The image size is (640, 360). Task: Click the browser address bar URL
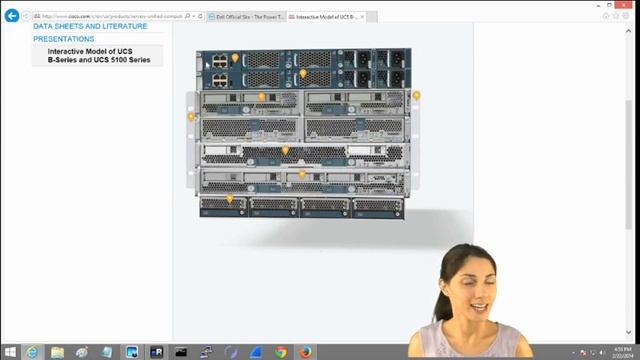point(112,16)
